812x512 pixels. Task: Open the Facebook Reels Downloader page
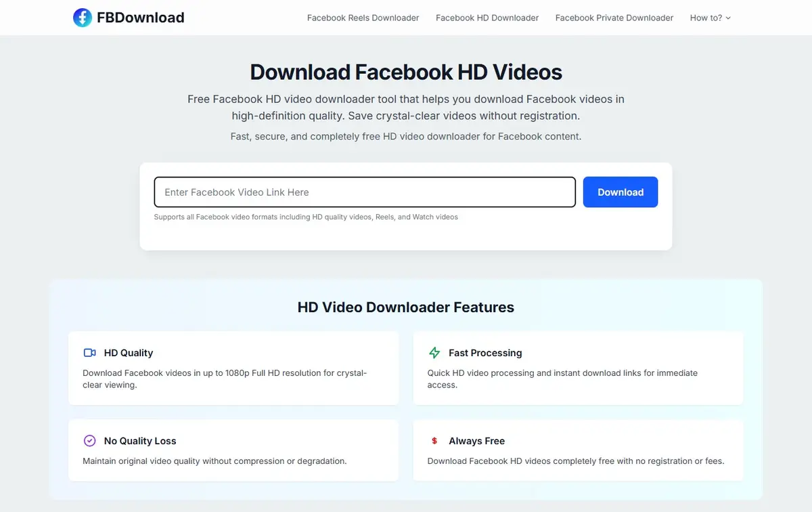tap(363, 18)
